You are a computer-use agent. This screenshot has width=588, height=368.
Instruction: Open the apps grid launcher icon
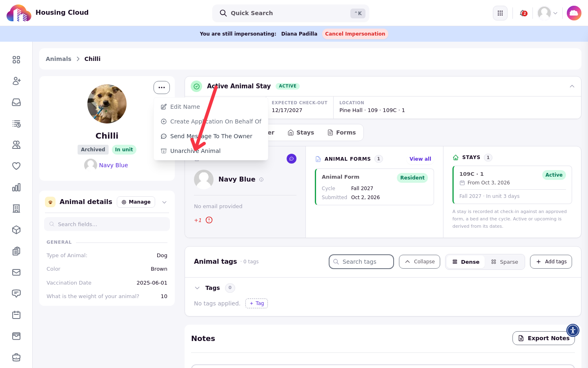[500, 13]
